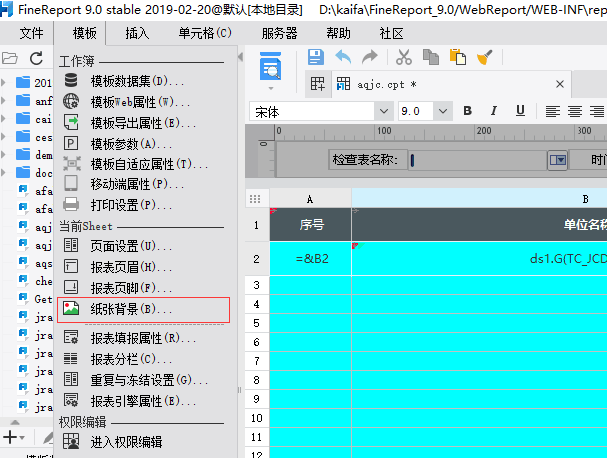This screenshot has height=458, width=607.
Task: Toggle Italic text formatting
Action: 493,111
